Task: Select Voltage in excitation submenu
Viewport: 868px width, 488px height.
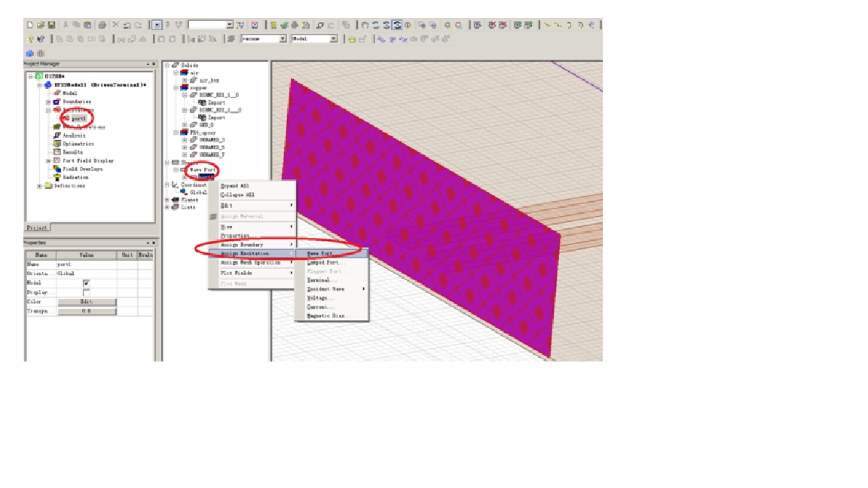Action: point(331,297)
